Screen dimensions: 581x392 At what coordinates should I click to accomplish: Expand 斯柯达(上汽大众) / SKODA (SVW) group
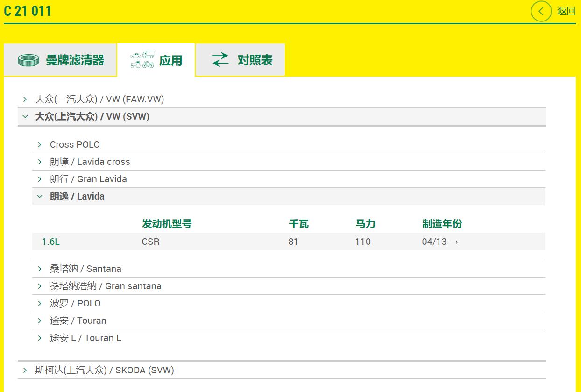tap(104, 370)
